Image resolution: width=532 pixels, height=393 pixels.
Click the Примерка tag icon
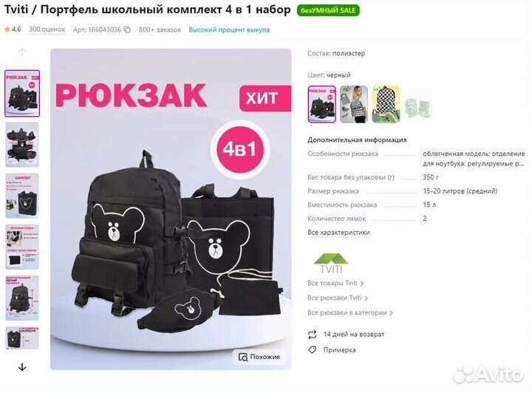pos(312,349)
